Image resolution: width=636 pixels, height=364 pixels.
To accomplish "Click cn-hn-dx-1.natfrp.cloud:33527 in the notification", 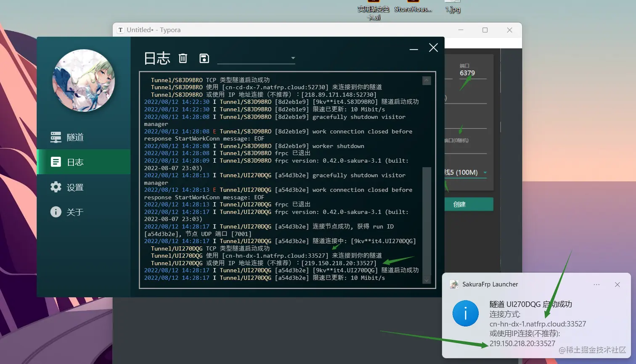I will [538, 324].
